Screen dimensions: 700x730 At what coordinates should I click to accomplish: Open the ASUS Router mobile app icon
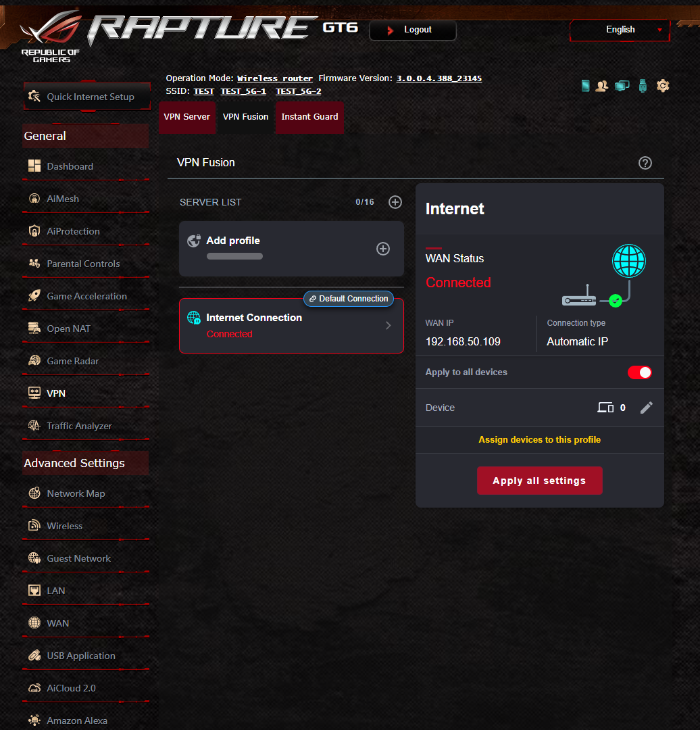pyautogui.click(x=584, y=85)
